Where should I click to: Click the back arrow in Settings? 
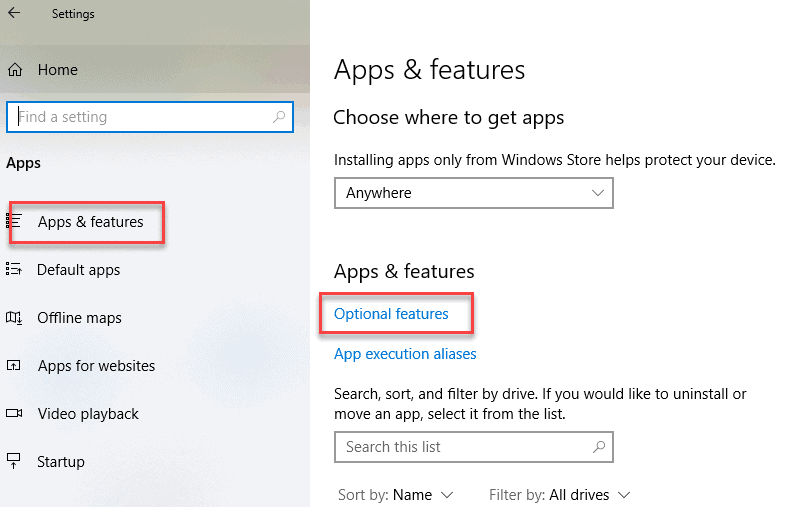14,13
